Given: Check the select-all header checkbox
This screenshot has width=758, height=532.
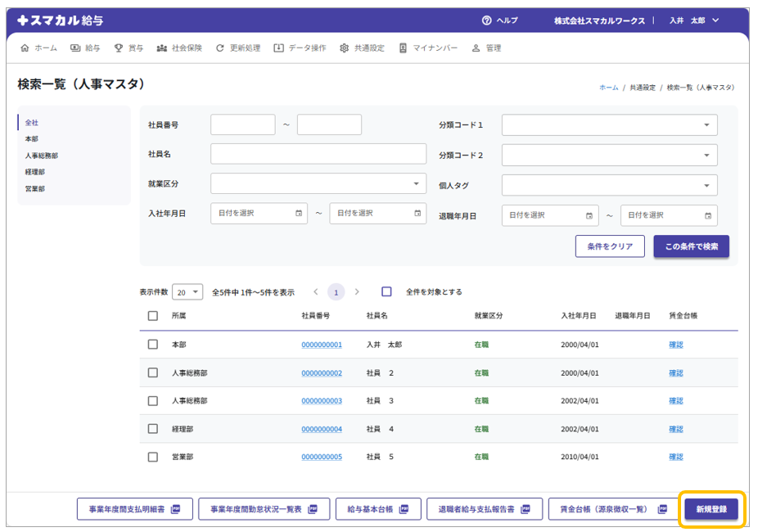Looking at the screenshot, I should click(153, 316).
